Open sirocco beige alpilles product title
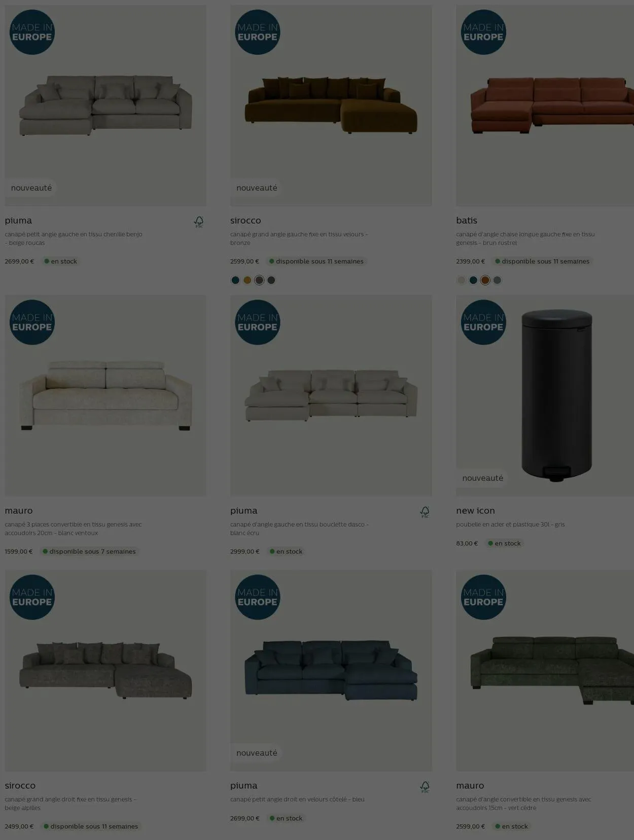634x840 pixels. (x=20, y=785)
